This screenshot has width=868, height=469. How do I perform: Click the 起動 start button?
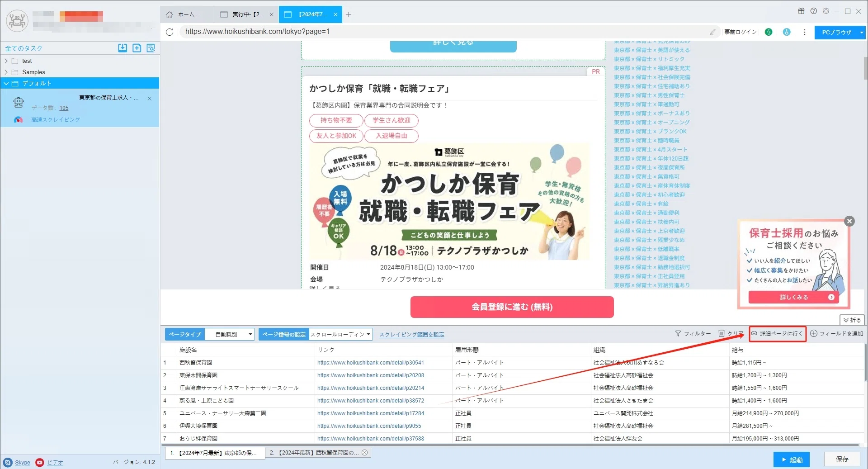(791, 460)
